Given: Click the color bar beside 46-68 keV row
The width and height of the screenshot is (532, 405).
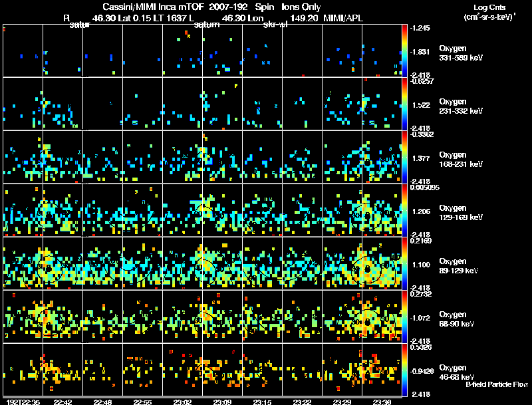Looking at the screenshot, I should pyautogui.click(x=404, y=370).
